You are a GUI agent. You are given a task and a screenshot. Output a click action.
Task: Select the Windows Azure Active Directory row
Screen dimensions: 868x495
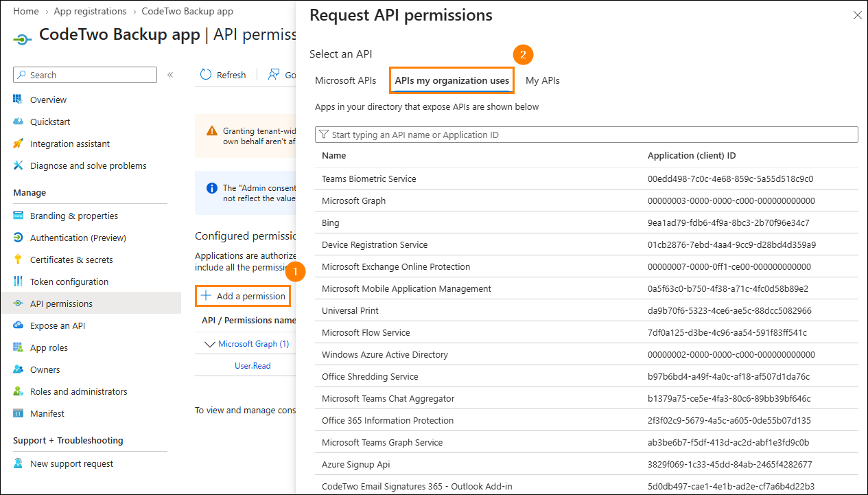587,354
